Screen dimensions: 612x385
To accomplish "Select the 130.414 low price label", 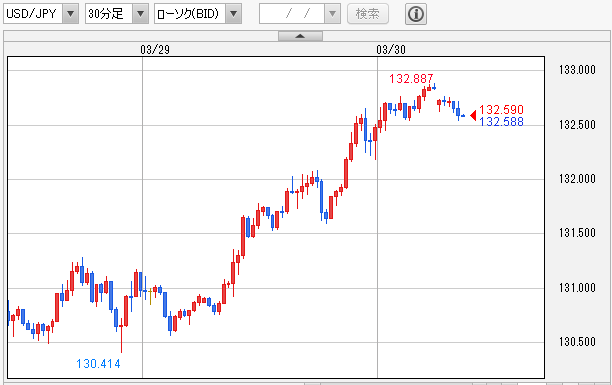I will click(x=98, y=364).
